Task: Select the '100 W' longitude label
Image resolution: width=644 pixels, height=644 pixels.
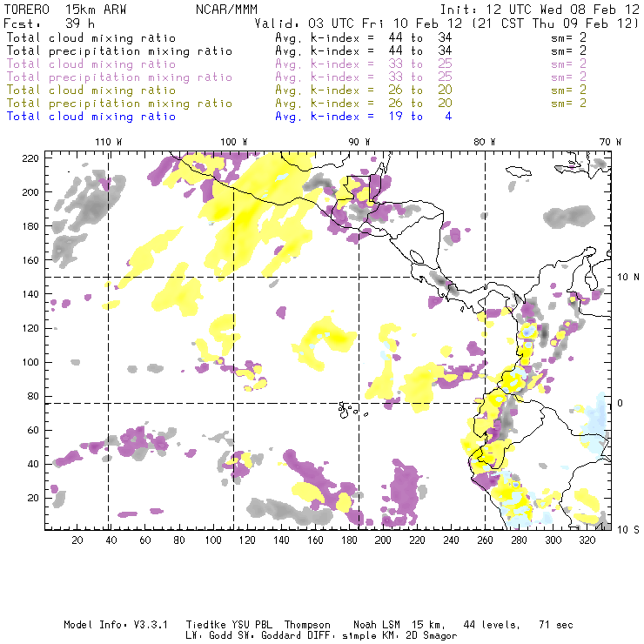Action: (x=234, y=142)
